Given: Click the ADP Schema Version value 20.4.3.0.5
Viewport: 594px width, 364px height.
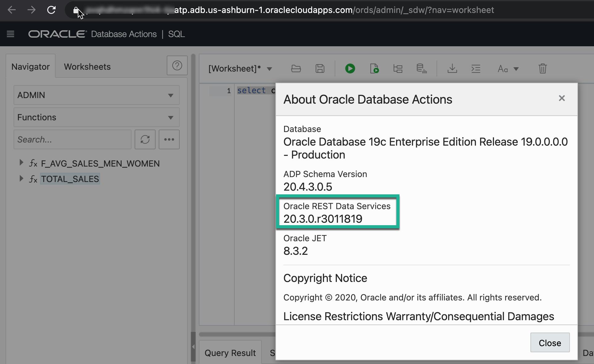Looking at the screenshot, I should (307, 187).
